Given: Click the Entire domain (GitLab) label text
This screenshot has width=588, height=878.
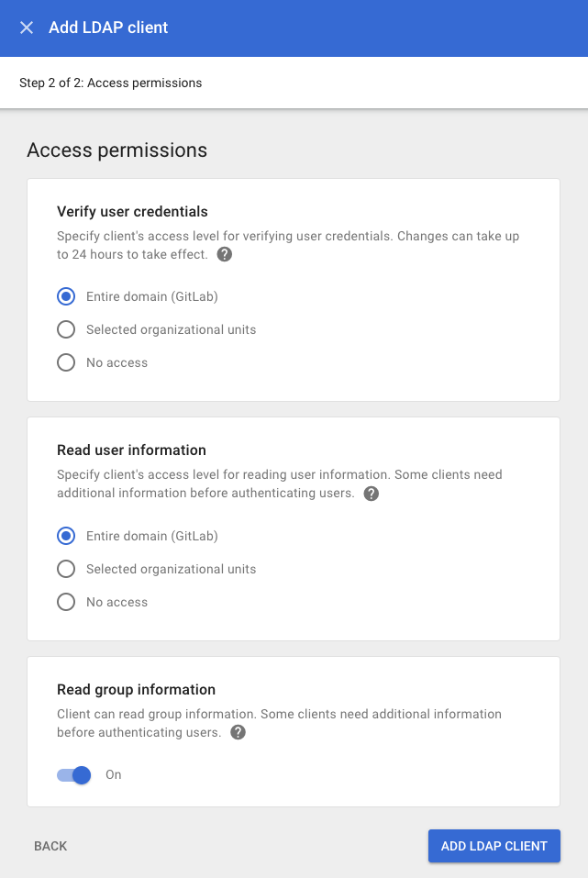Looking at the screenshot, I should tap(151, 296).
